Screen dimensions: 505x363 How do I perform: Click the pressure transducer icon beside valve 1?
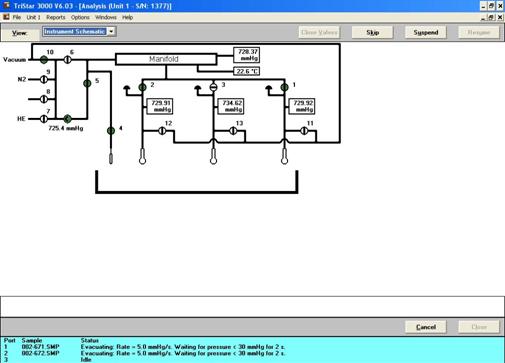(269, 89)
